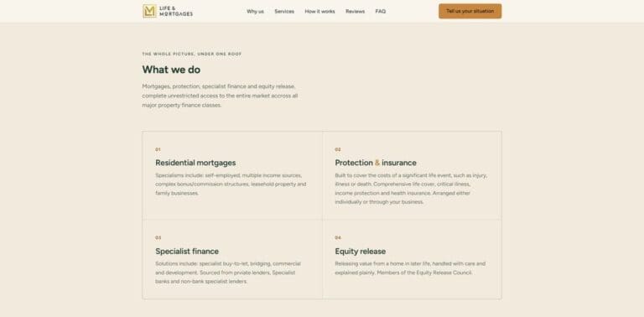This screenshot has width=644, height=317.
Task: Jump to Reviews in the navigation
Action: coord(355,12)
